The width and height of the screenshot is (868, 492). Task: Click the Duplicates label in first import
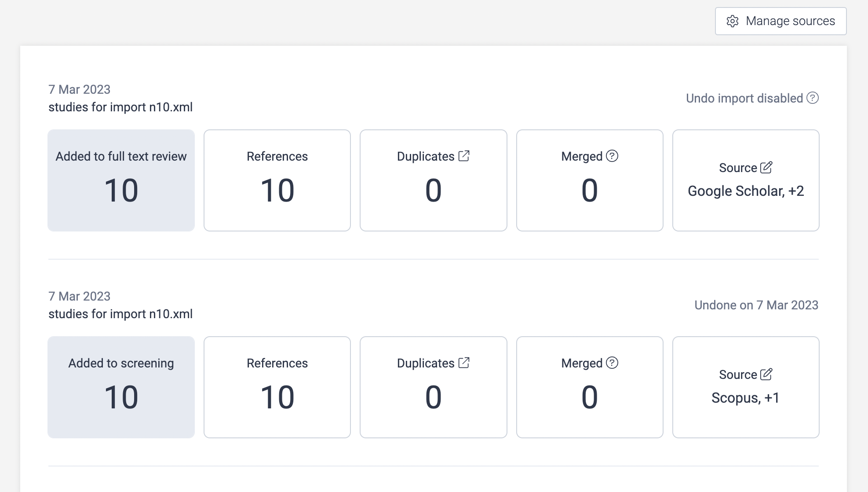click(425, 156)
